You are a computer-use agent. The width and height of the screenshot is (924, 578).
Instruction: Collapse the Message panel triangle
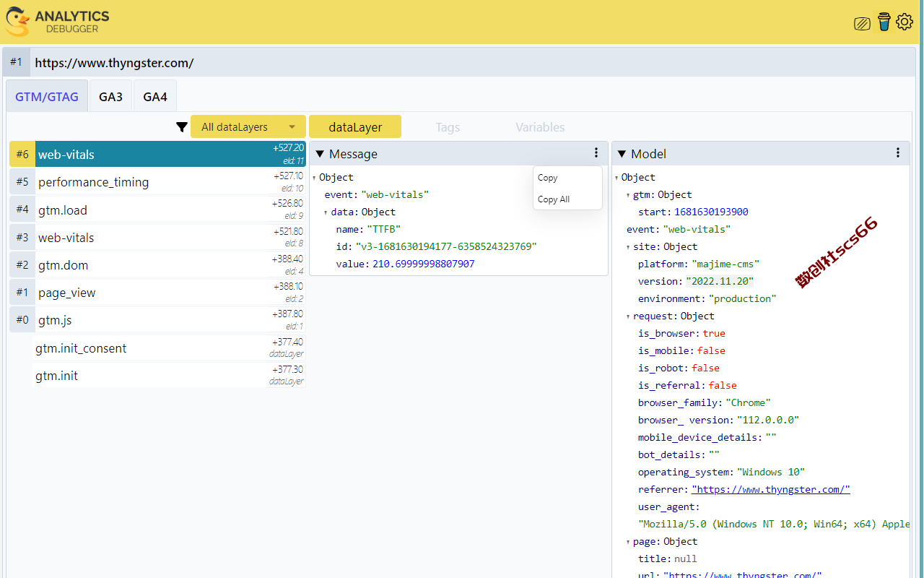coord(320,154)
